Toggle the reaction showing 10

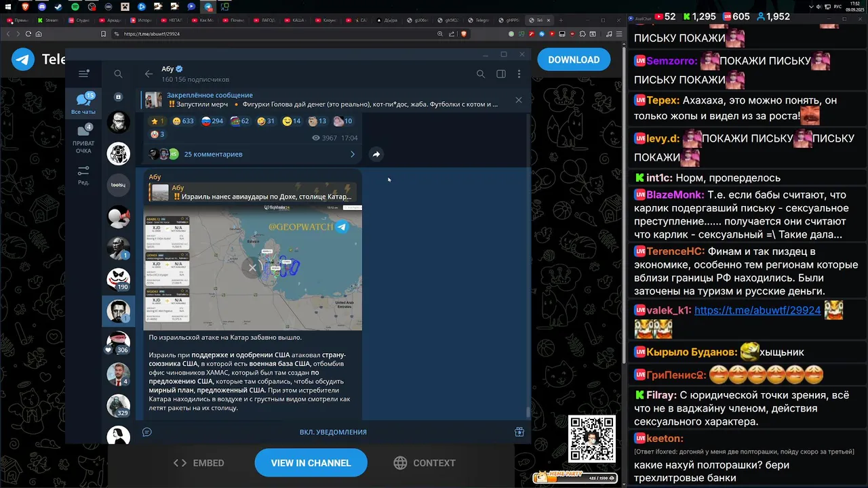click(x=342, y=121)
